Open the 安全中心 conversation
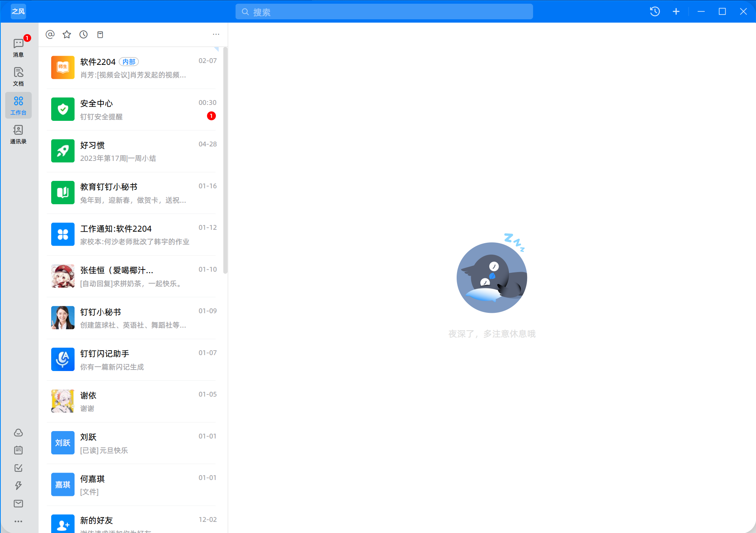The height and width of the screenshot is (533, 756). coord(132,109)
